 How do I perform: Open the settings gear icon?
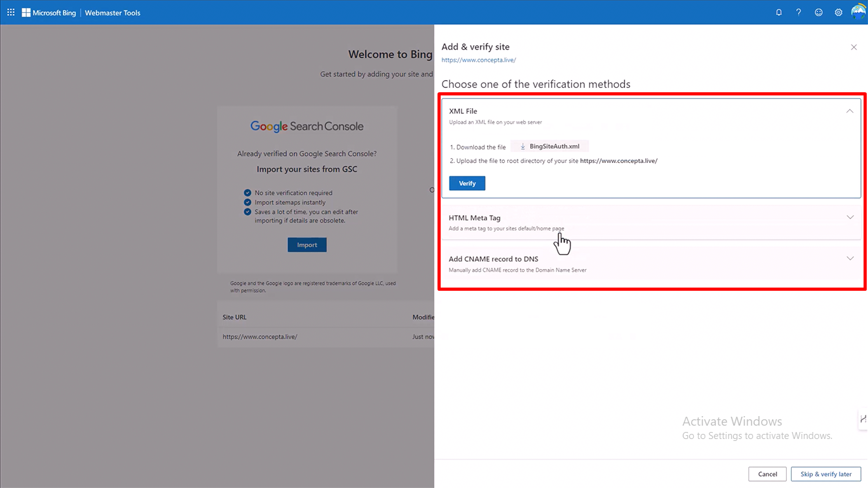838,12
